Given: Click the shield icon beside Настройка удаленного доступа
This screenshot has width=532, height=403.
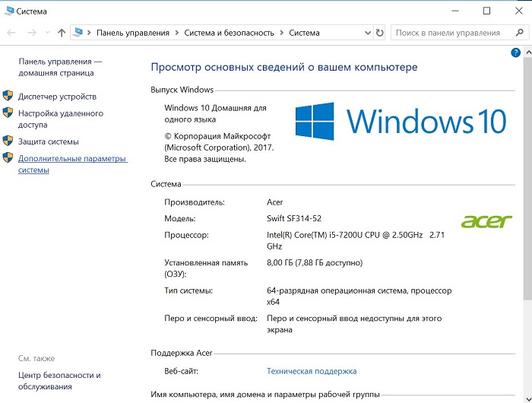Looking at the screenshot, I should (8, 113).
